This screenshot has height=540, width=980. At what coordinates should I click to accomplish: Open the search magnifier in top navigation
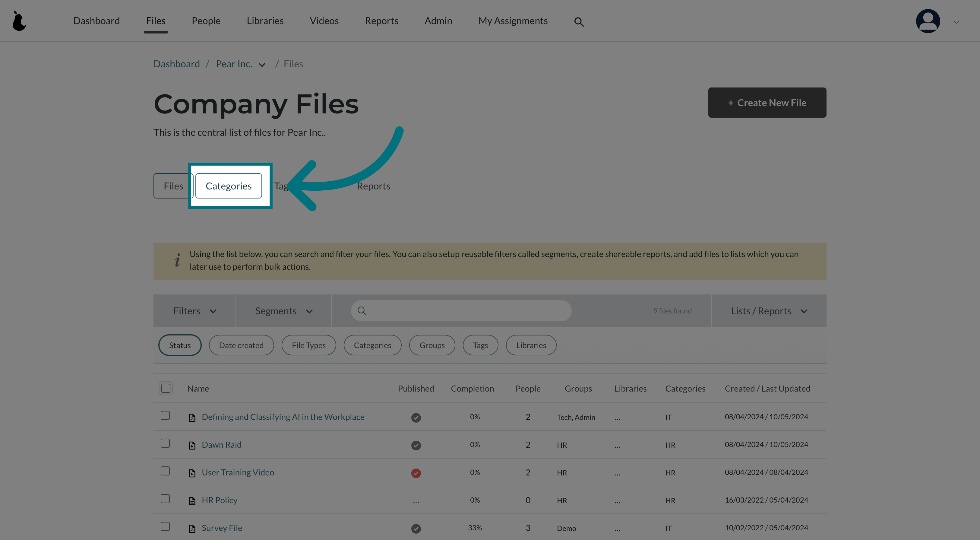pos(579,22)
